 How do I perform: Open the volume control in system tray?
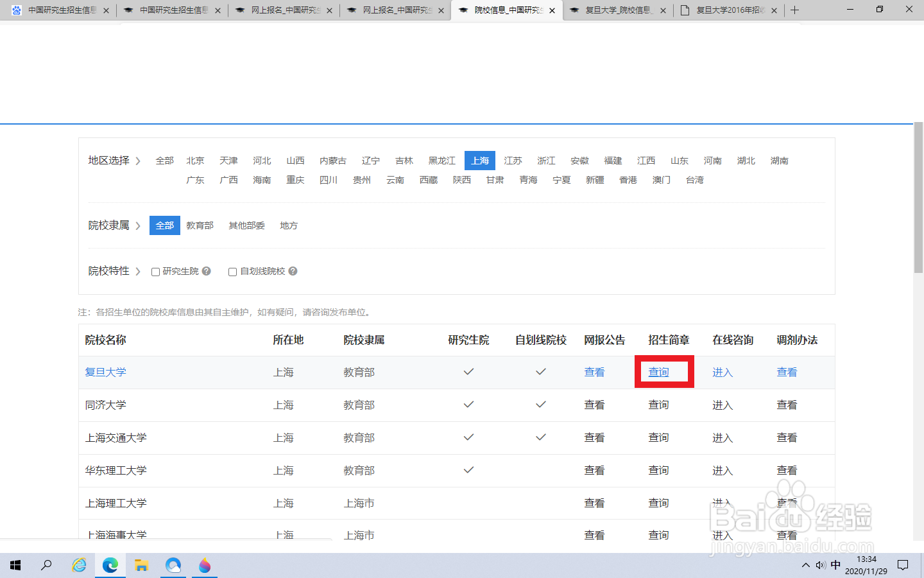[821, 565]
